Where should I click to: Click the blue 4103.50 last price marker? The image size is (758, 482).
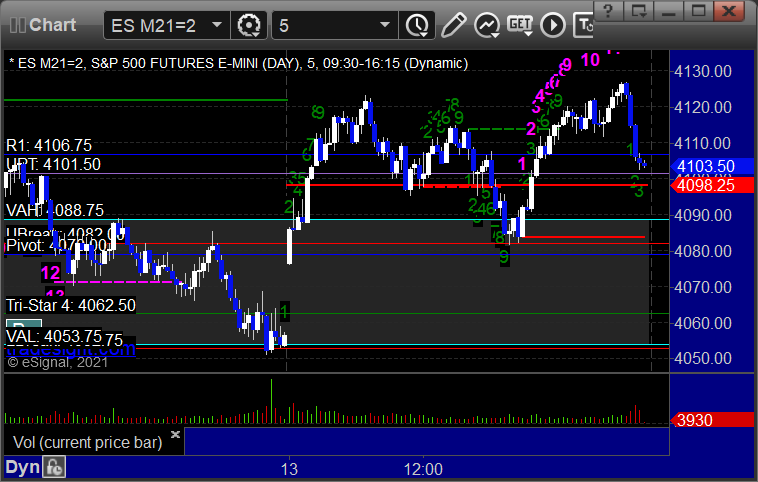tap(712, 166)
